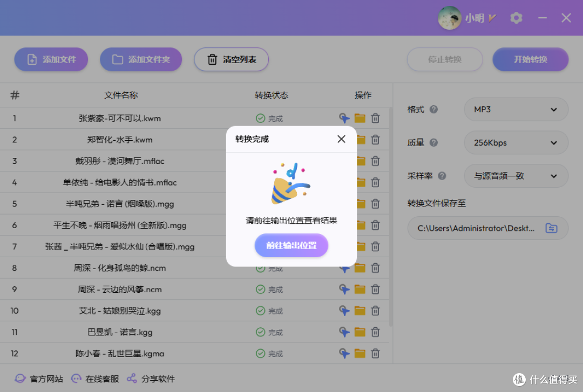Viewport: 583px width, 392px height.
Task: Click the 转换状态 column header
Action: (x=272, y=95)
